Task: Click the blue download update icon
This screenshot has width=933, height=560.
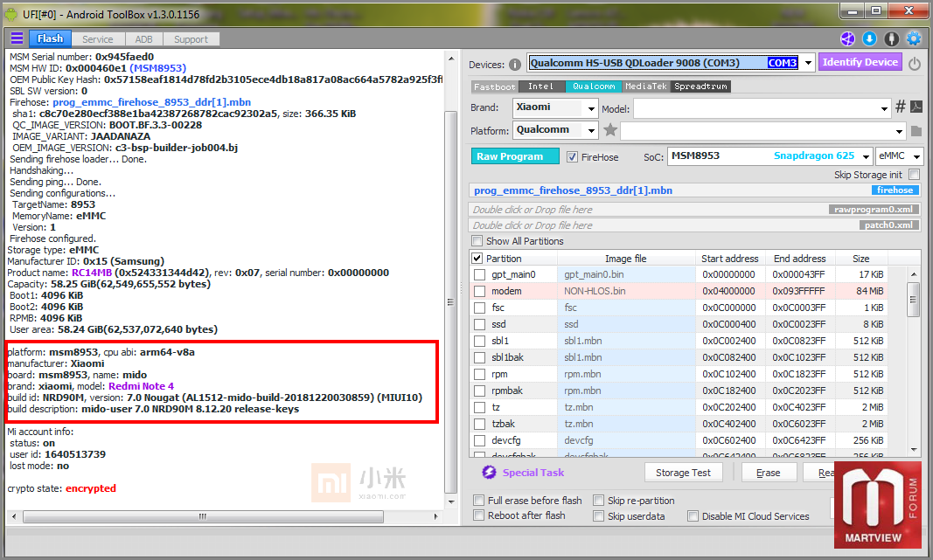Action: (869, 39)
